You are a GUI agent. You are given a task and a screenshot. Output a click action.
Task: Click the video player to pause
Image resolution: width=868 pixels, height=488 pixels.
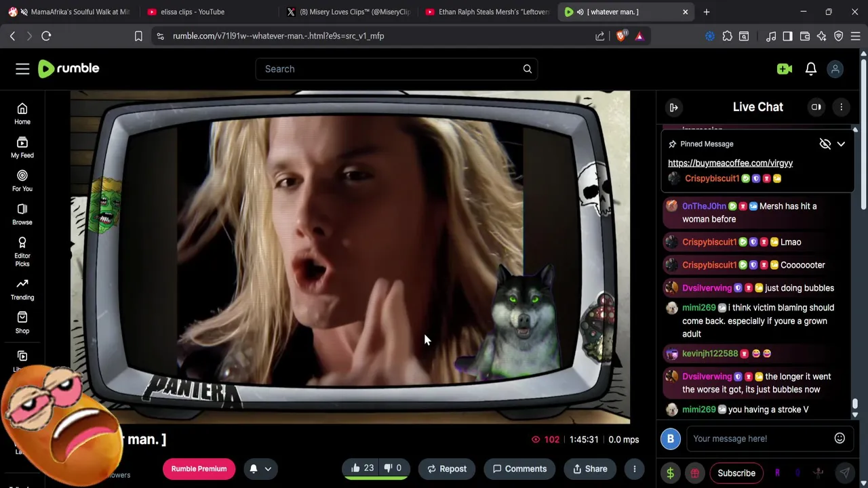point(350,257)
